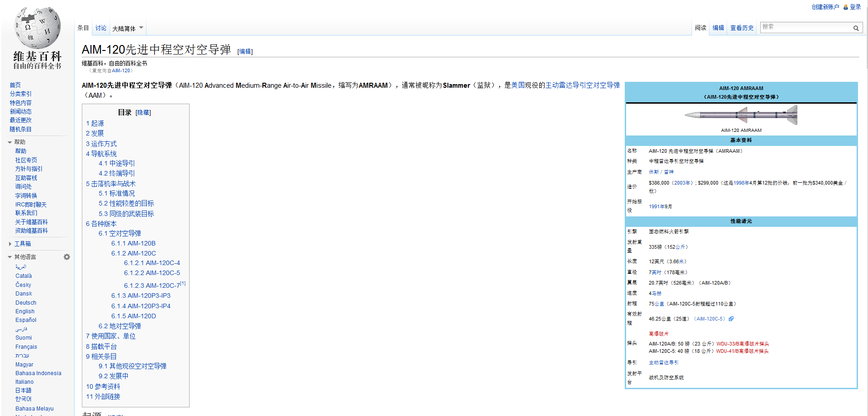Jump to contents entry 3 运作方式

point(101,144)
